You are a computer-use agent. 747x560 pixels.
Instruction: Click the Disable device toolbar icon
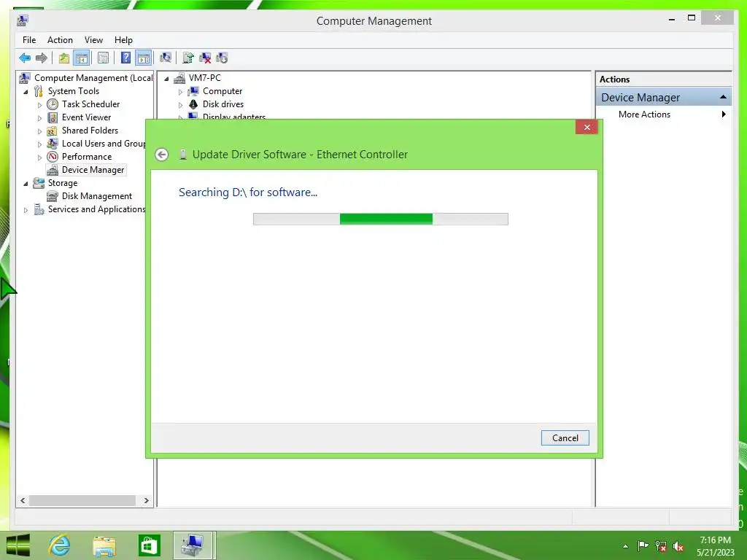222,58
